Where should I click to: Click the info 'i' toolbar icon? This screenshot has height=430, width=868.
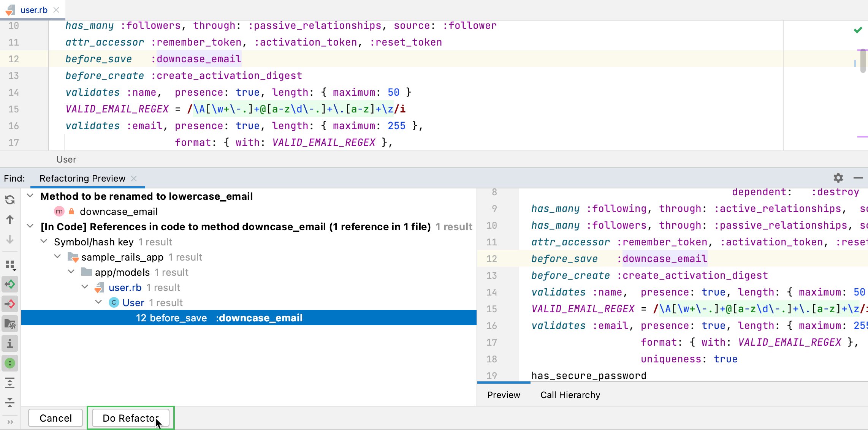click(x=10, y=343)
